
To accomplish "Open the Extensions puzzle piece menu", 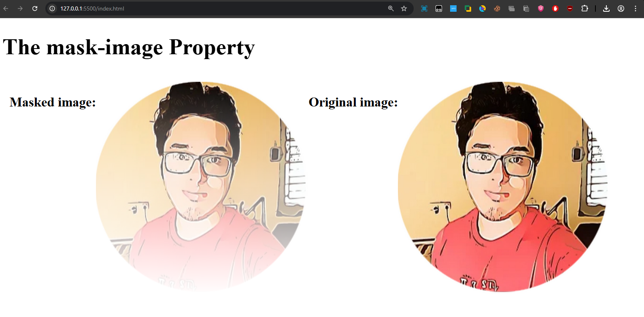I will [x=584, y=9].
